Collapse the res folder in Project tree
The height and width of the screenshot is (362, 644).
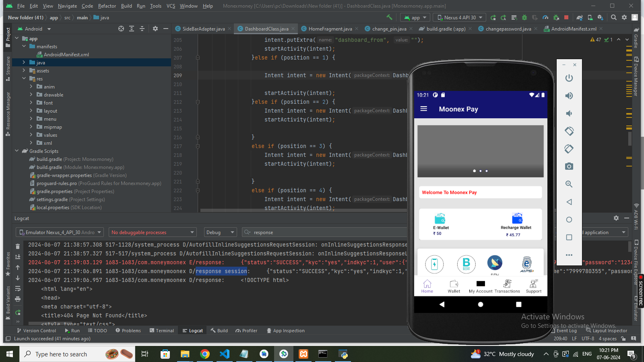(x=24, y=78)
